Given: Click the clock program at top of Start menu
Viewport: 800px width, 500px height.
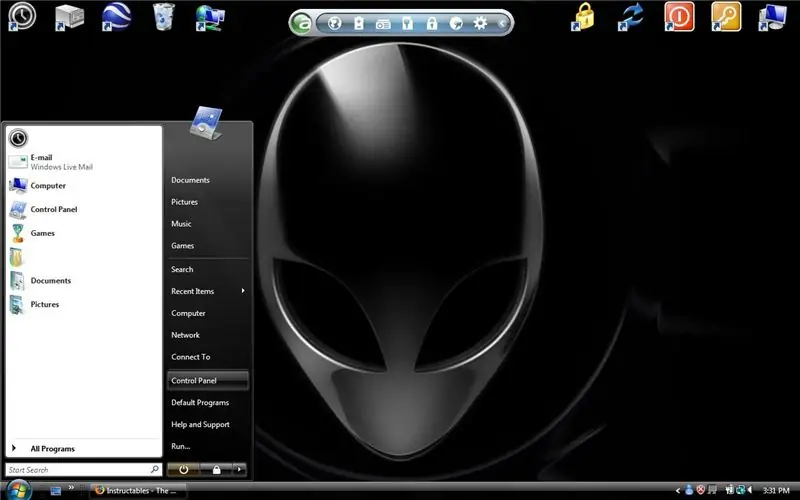Looking at the screenshot, I should pyautogui.click(x=18, y=138).
